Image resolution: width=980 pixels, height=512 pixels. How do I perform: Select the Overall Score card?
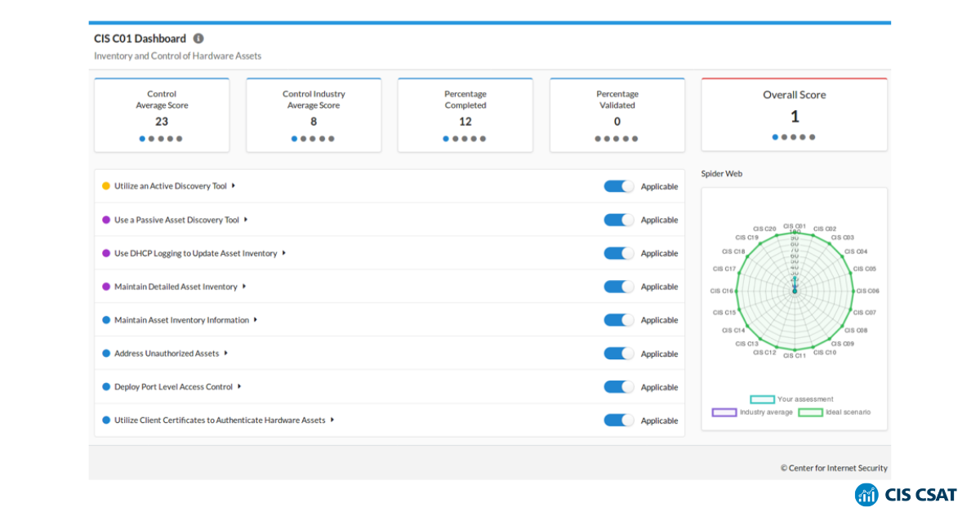point(794,114)
